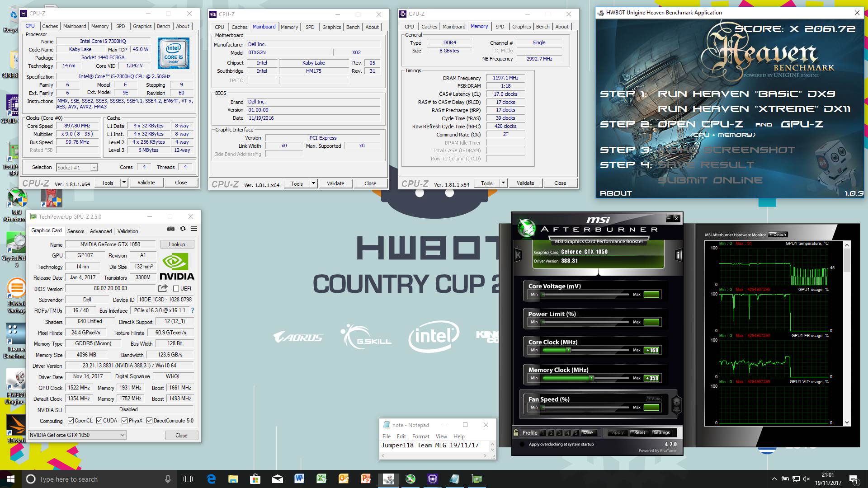This screenshot has height=488, width=868.
Task: Open Task View on taskbar
Action: [188, 479]
